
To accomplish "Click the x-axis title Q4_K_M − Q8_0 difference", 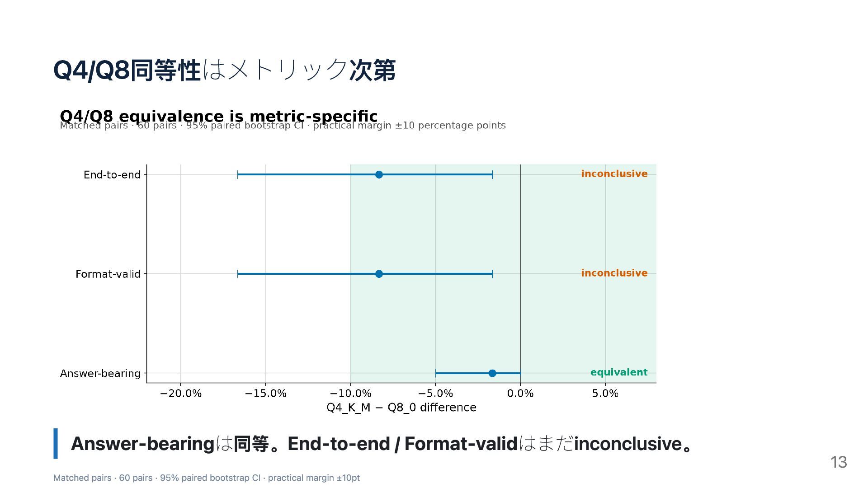I will click(401, 408).
